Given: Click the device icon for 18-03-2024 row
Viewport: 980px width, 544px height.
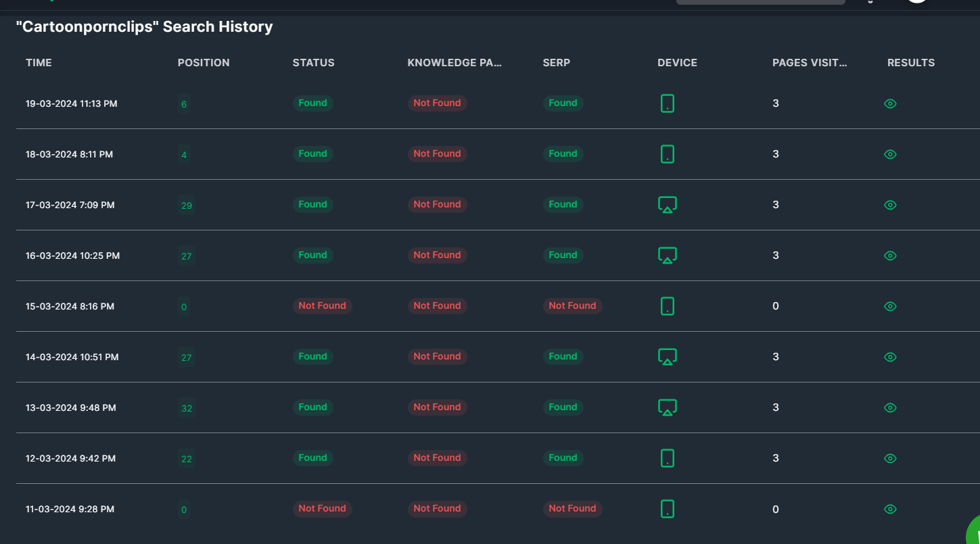Looking at the screenshot, I should [668, 154].
